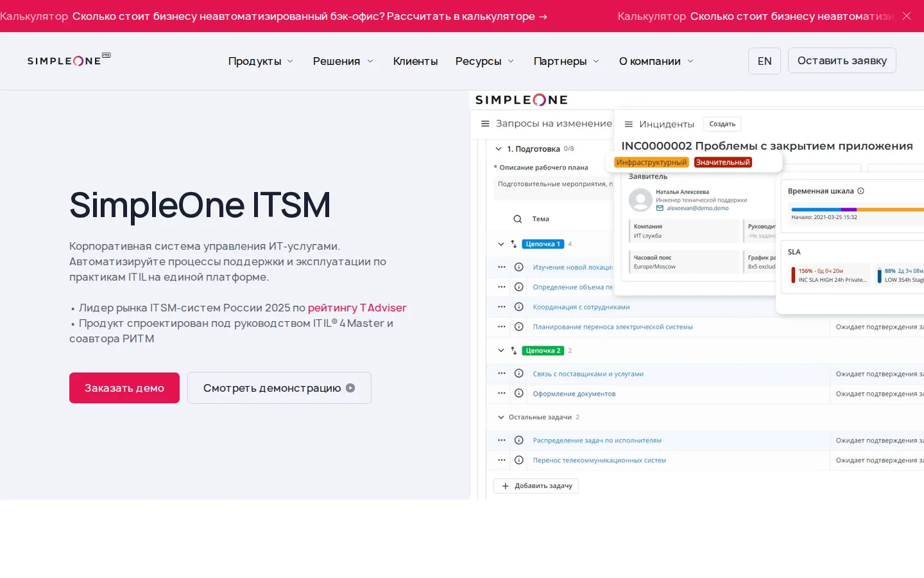Screen dimensions: 924x578
Task: Collapse the Цепочка 1 group
Action: (501, 244)
